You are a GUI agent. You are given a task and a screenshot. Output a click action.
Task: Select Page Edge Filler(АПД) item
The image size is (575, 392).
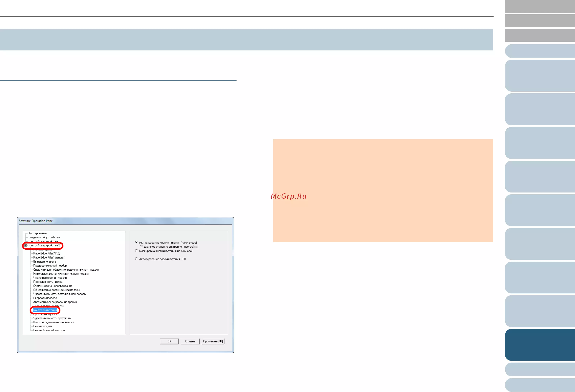[x=47, y=253]
